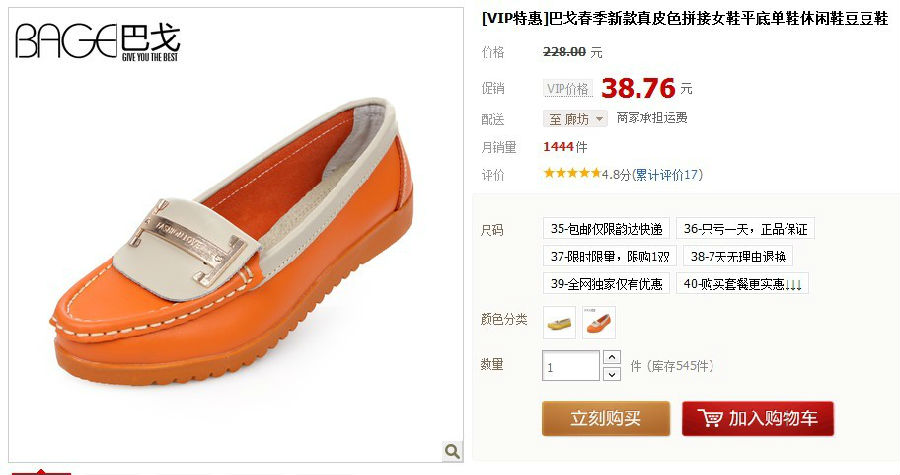
Task: Click the magnifier zoom icon on product image
Action: pos(452,451)
